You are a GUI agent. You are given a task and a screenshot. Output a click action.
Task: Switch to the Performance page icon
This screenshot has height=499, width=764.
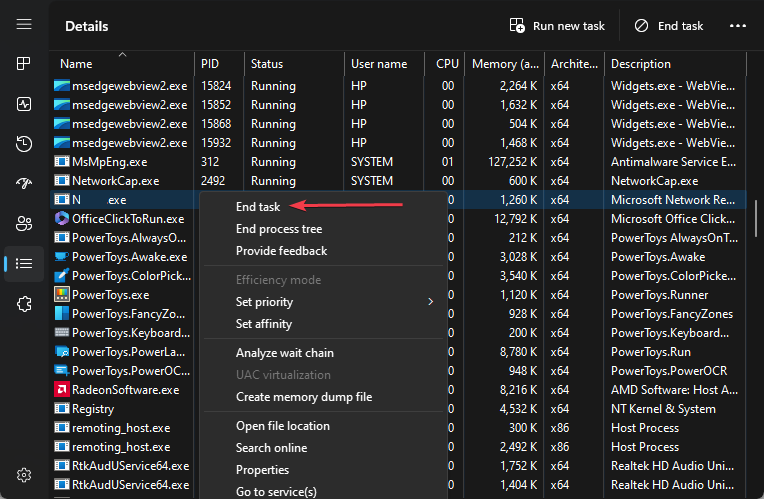click(24, 104)
